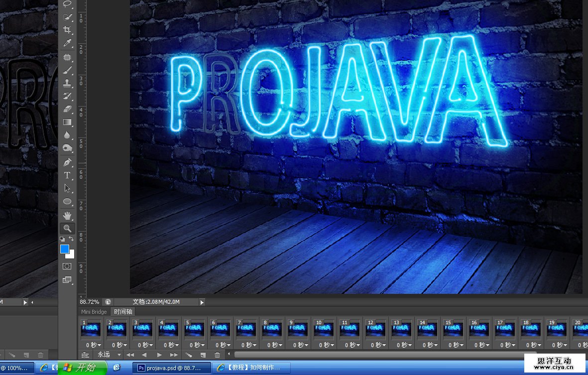This screenshot has width=588, height=375.
Task: Toggle Quick Mask mode
Action: (x=67, y=266)
